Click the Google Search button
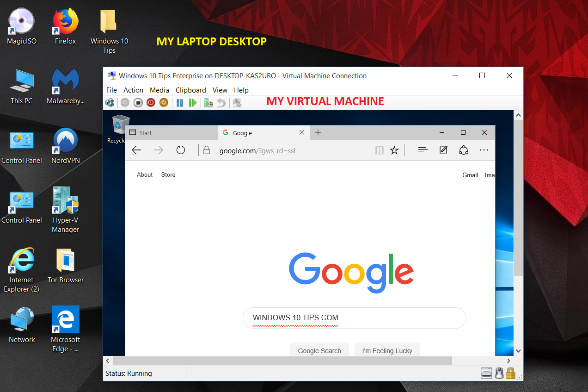This screenshot has width=588, height=392. (x=319, y=350)
